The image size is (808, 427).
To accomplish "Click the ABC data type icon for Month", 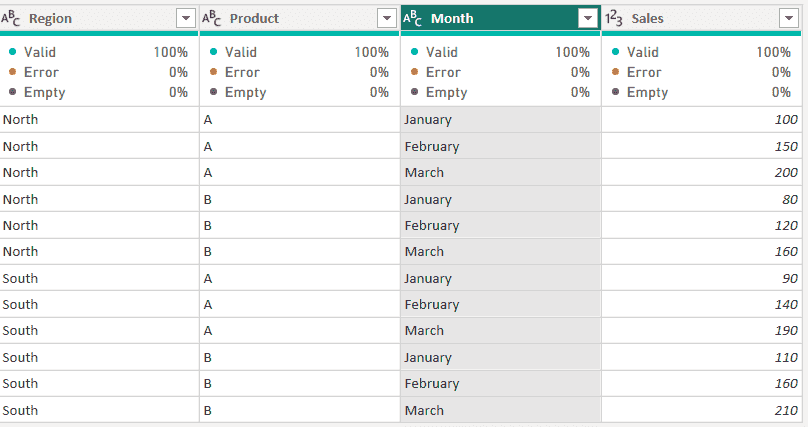I will click(412, 19).
